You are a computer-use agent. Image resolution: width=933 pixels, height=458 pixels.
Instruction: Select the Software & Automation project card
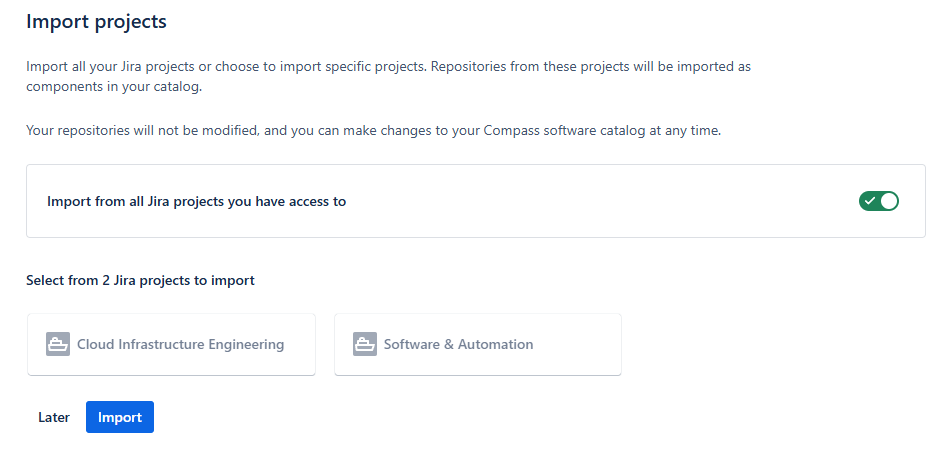[478, 344]
